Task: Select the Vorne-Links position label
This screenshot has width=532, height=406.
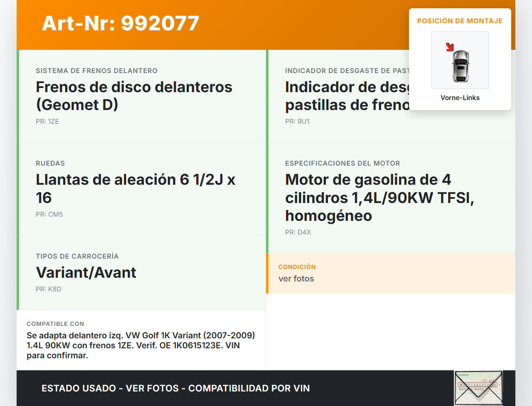Action: coord(460,98)
